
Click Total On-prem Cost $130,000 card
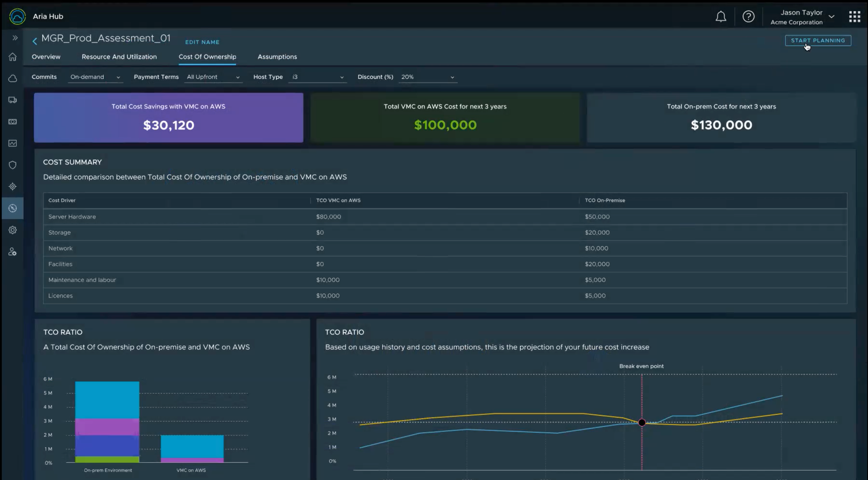(721, 118)
